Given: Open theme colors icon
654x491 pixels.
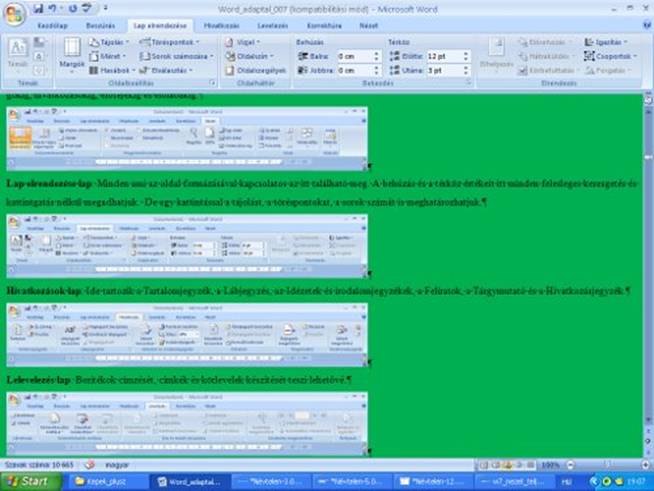Looking at the screenshot, I should pyautogui.click(x=39, y=42).
